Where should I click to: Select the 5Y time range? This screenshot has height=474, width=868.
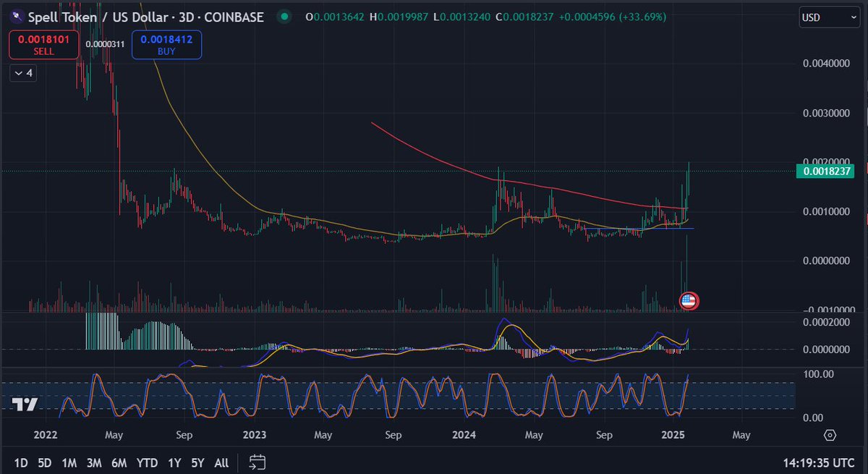(198, 462)
